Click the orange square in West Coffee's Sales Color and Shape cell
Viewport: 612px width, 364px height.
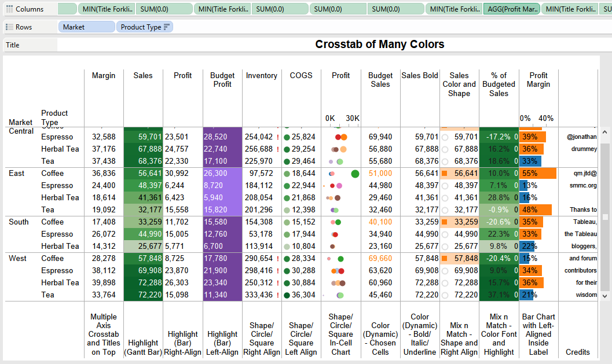[x=444, y=258]
